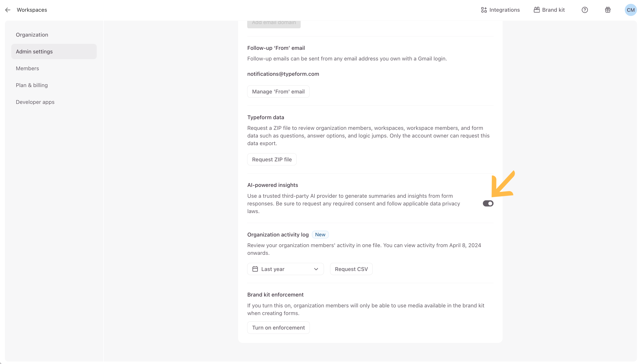The width and height of the screenshot is (638, 364).
Task: Toggle AI-powered insights switch
Action: [x=488, y=203]
